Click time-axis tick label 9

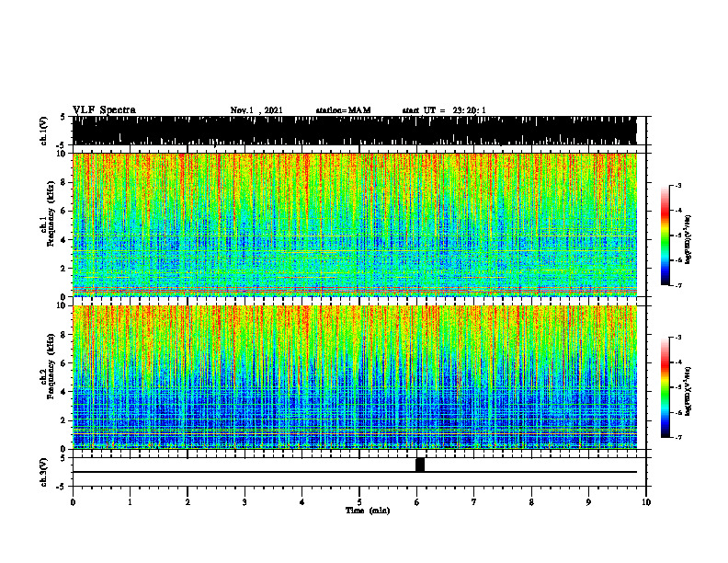click(x=588, y=502)
